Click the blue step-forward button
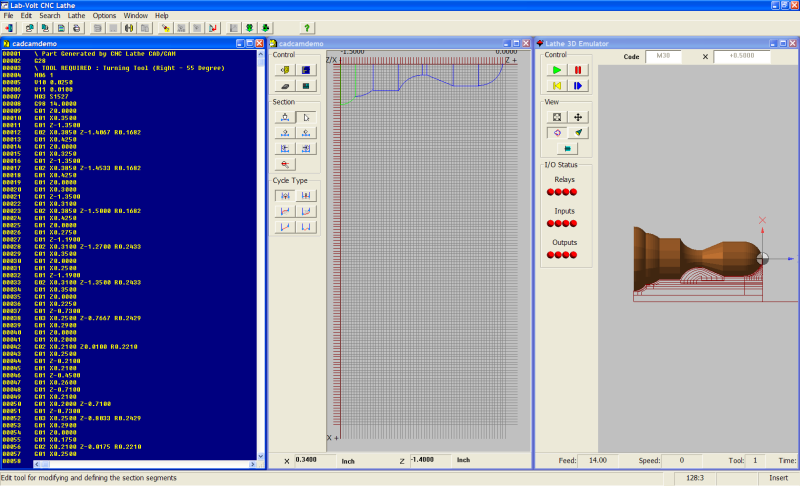Viewport: 800px width, 486px height. point(578,86)
